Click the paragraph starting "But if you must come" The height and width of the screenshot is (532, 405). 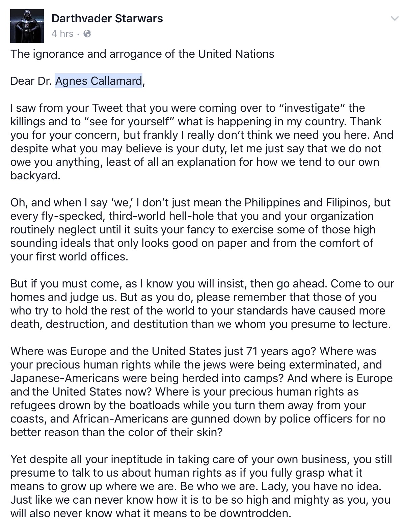[x=202, y=304]
